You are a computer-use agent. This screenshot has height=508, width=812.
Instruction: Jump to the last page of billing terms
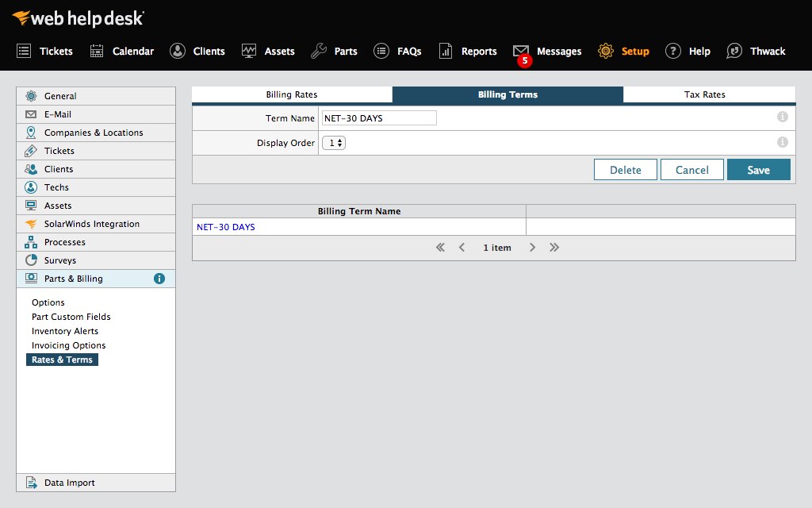pos(553,247)
